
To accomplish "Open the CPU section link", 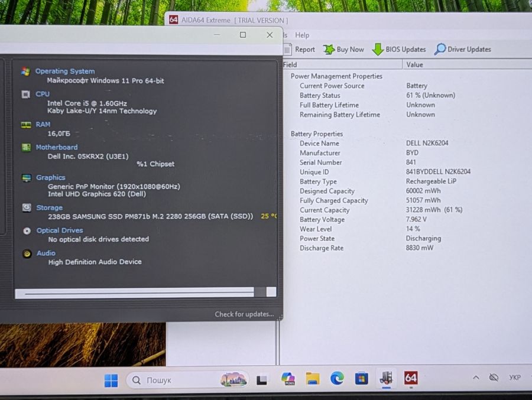I will pos(43,94).
